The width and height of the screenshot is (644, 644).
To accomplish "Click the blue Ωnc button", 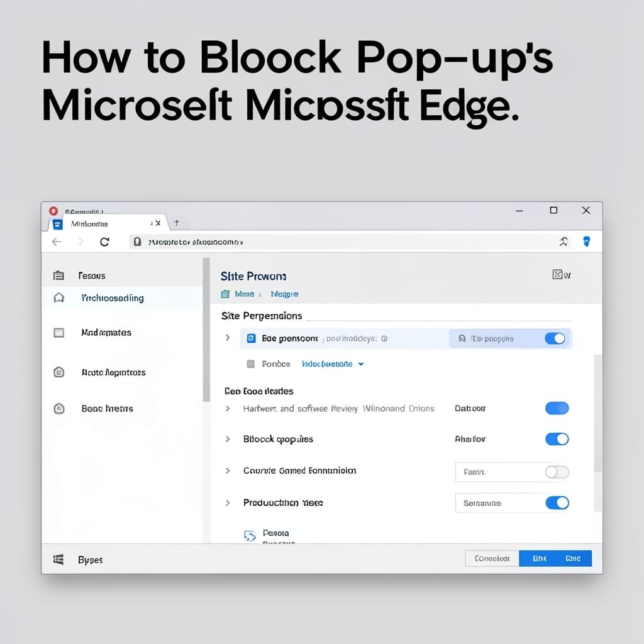I will (573, 558).
